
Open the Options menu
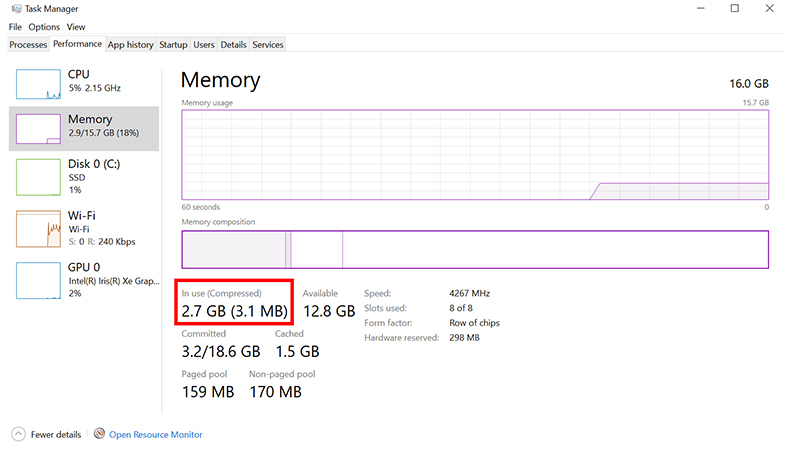tap(44, 27)
